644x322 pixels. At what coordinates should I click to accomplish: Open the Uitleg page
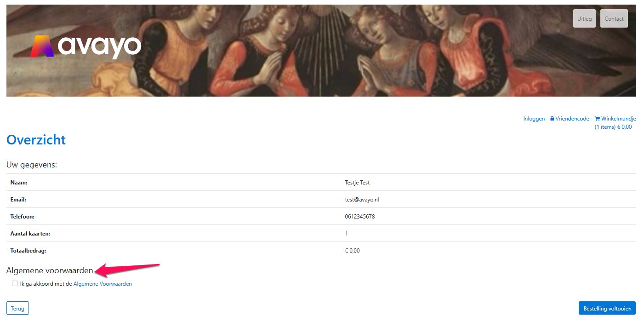[584, 19]
